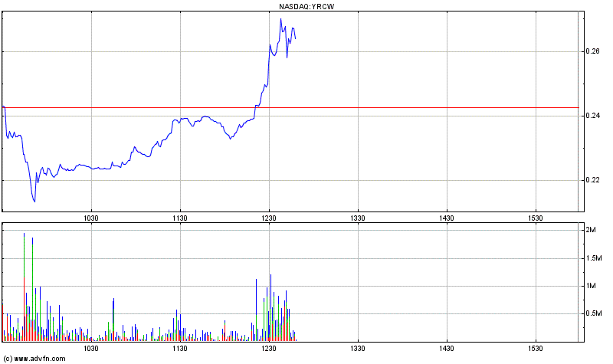This screenshot has height=364, width=613.
Task: Click the 1330 label under the price chart
Action: [358, 218]
